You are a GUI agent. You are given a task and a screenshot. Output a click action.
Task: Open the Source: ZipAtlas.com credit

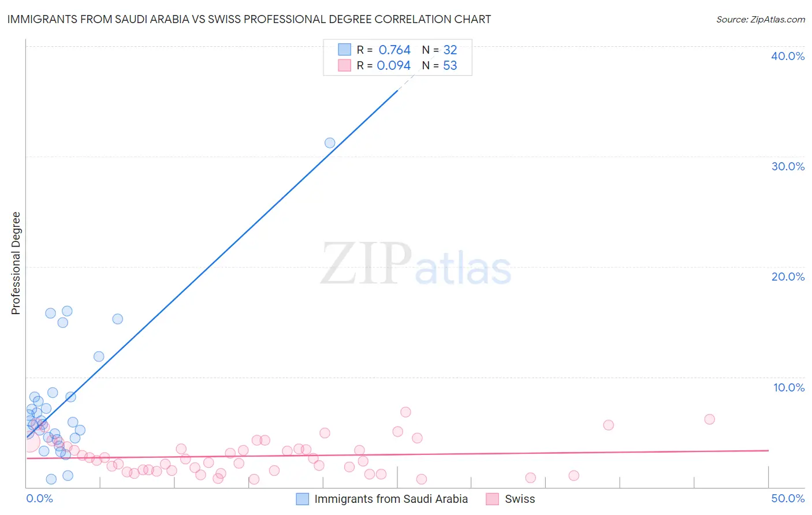(x=761, y=19)
